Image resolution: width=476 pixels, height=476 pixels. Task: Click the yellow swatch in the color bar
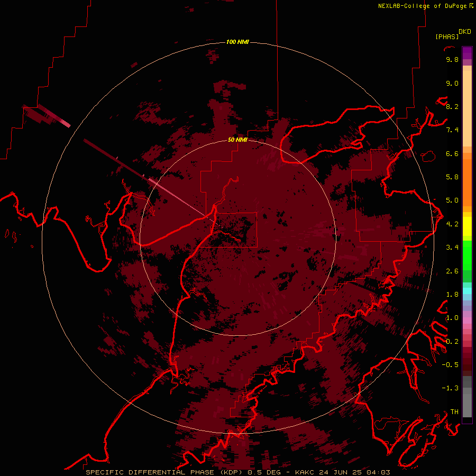[x=467, y=226]
